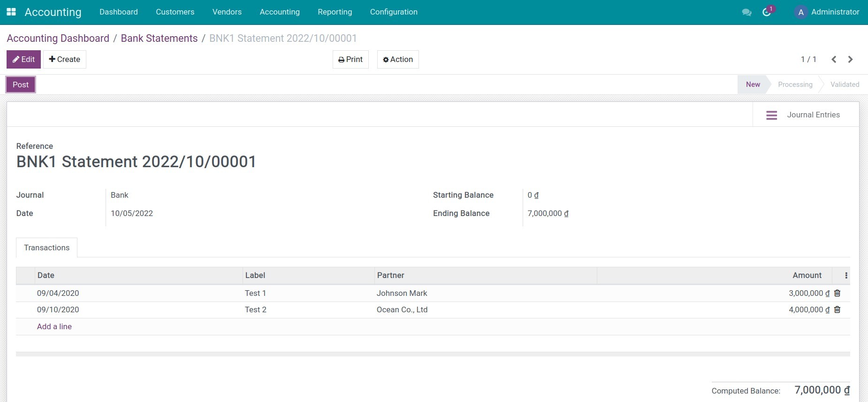
Task: Sort by the Partner column header
Action: 486,276
